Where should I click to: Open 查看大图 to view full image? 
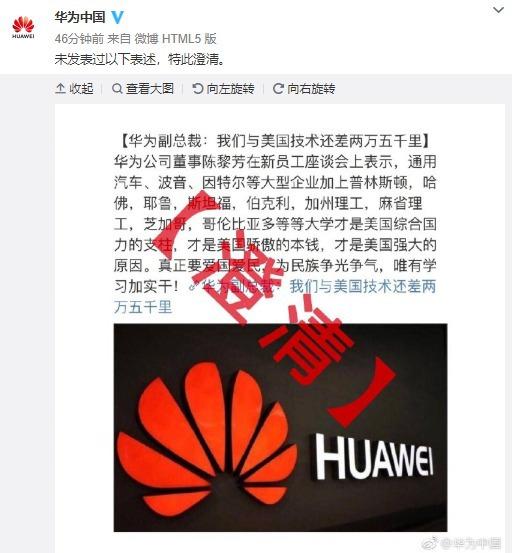click(x=143, y=89)
